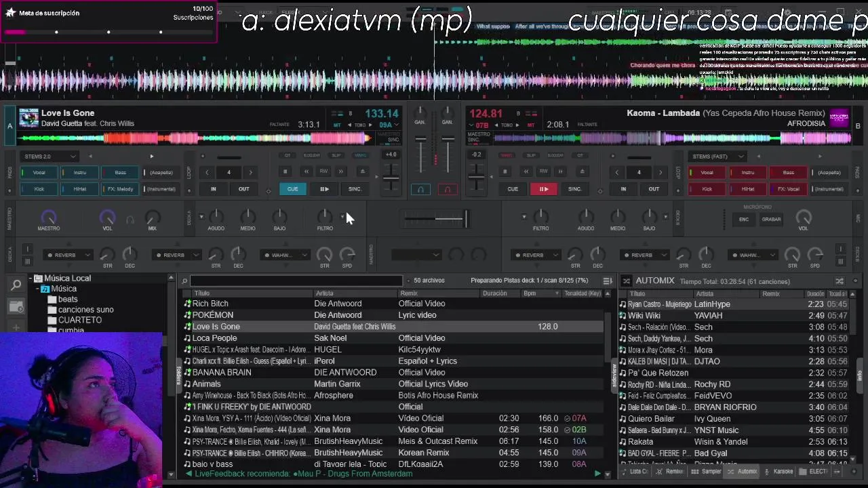Double the deck B loop length arrow
The height and width of the screenshot is (488, 868).
(x=660, y=172)
